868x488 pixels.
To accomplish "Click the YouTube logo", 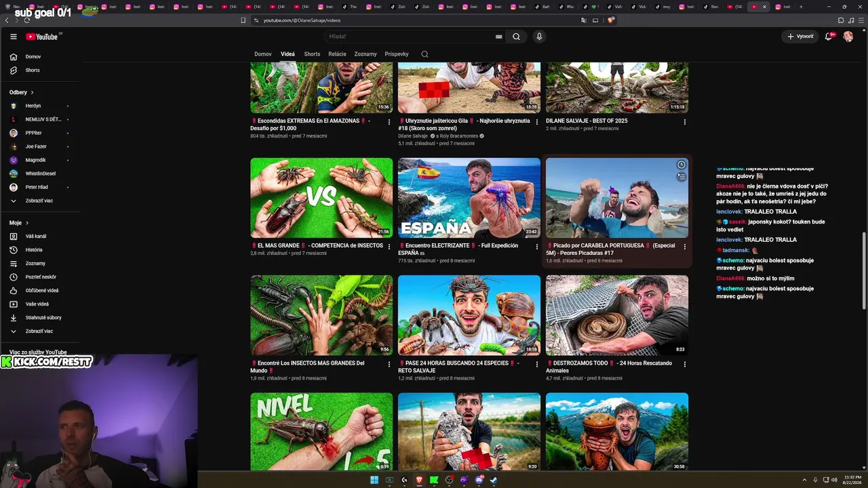I will (42, 37).
